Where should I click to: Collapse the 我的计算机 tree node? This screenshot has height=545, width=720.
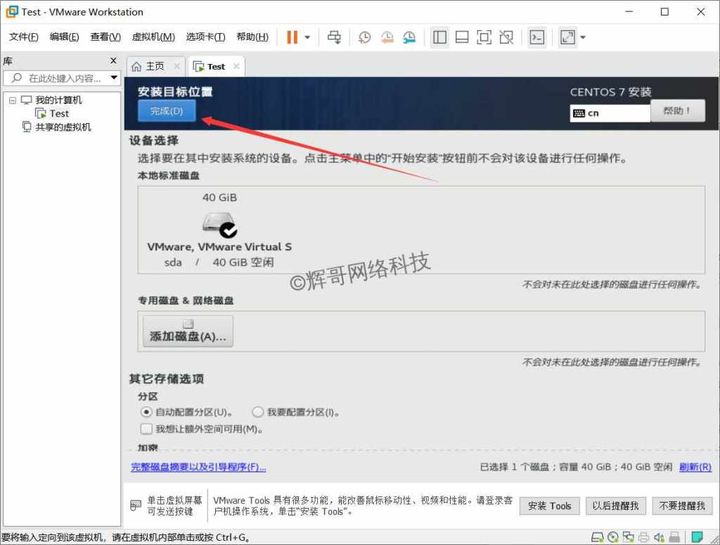click(x=12, y=100)
